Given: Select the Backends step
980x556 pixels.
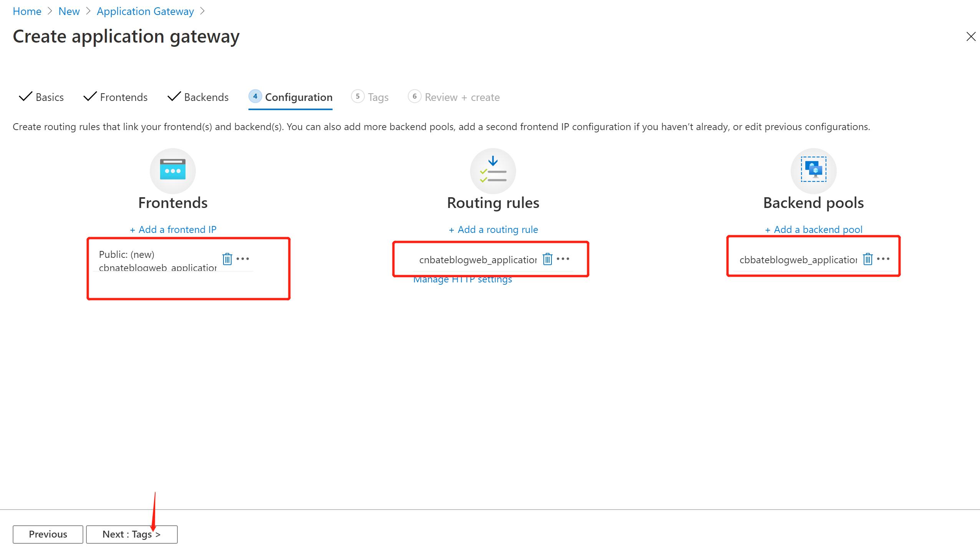Looking at the screenshot, I should coord(206,97).
